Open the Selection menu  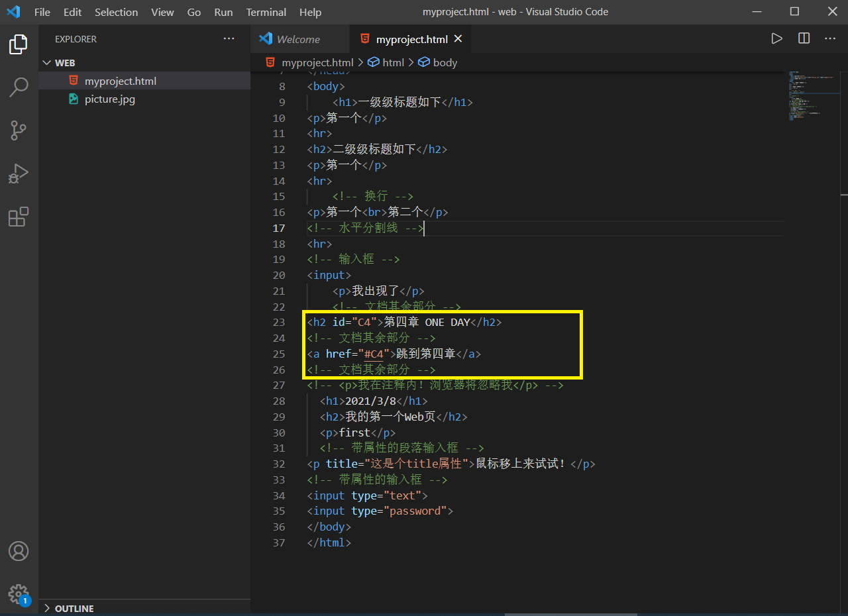click(x=117, y=12)
